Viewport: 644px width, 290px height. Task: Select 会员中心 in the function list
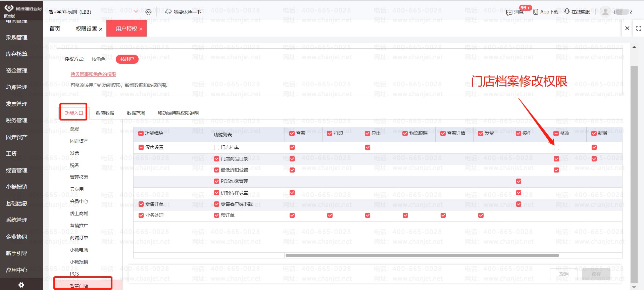[79, 201]
